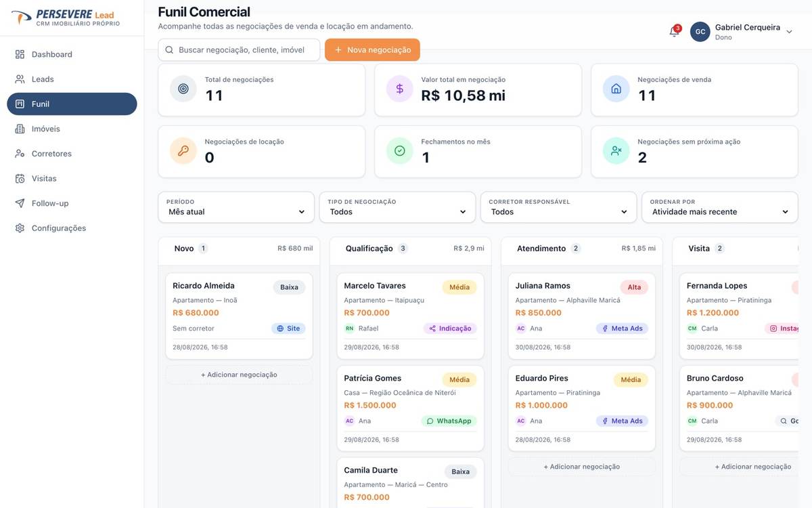Viewport: 812px width, 508px height.
Task: Click the Baixa badge on Ricardo Almeida
Action: 290,287
